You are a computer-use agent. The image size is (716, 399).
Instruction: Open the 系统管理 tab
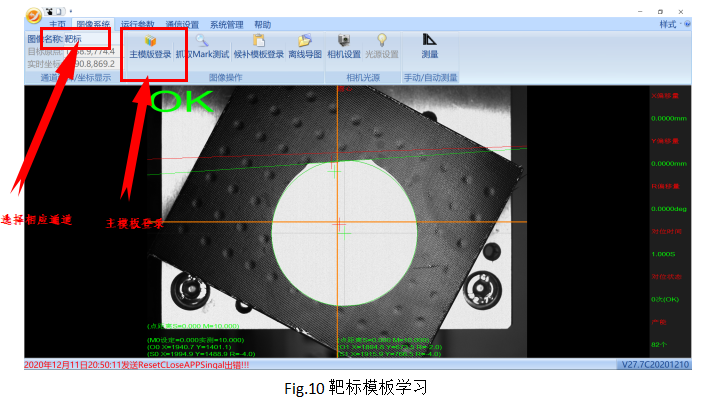226,25
